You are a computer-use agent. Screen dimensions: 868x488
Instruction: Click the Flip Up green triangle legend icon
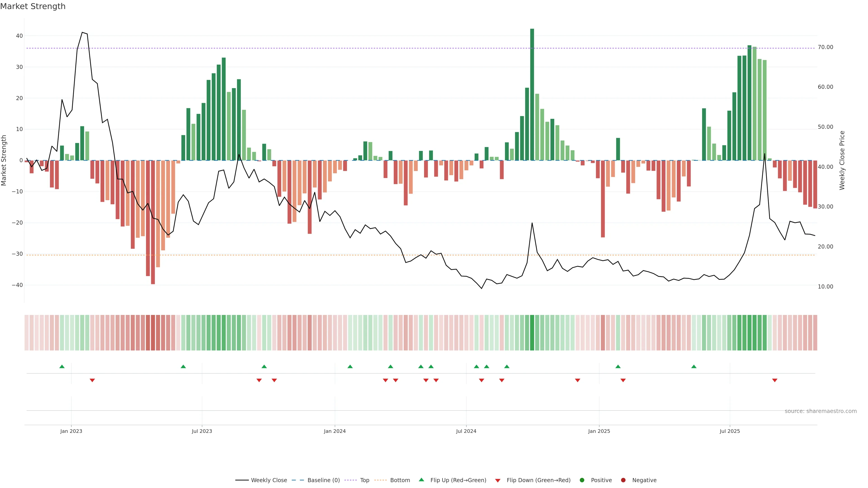tap(421, 480)
